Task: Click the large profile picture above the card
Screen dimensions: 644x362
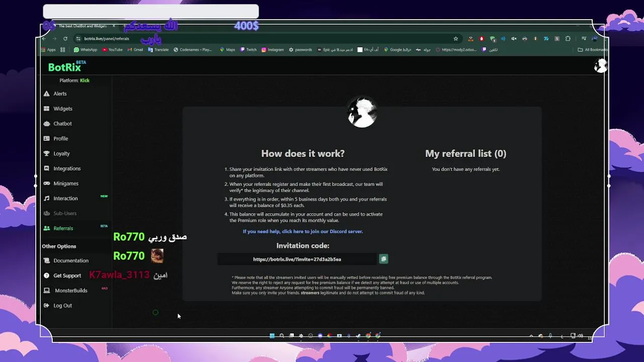Action: coord(362,112)
